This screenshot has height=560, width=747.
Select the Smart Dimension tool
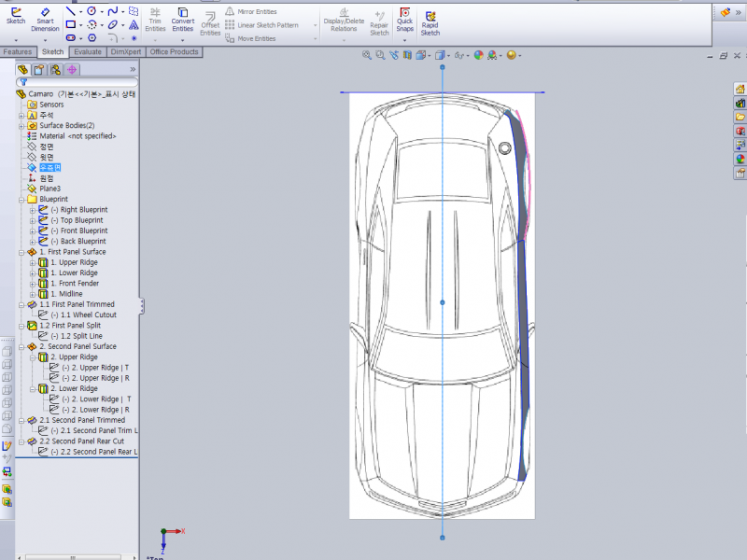(44, 18)
